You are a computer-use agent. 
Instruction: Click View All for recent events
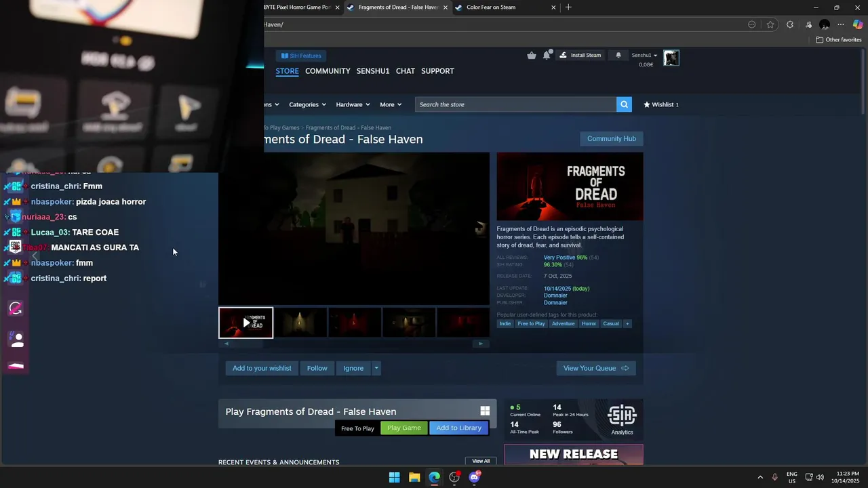click(x=481, y=461)
